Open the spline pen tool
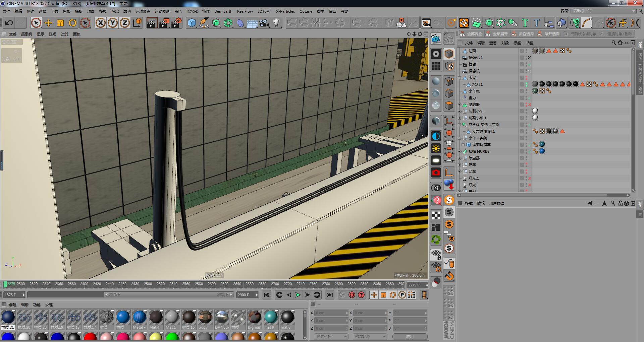This screenshot has height=342, width=644. [204, 23]
